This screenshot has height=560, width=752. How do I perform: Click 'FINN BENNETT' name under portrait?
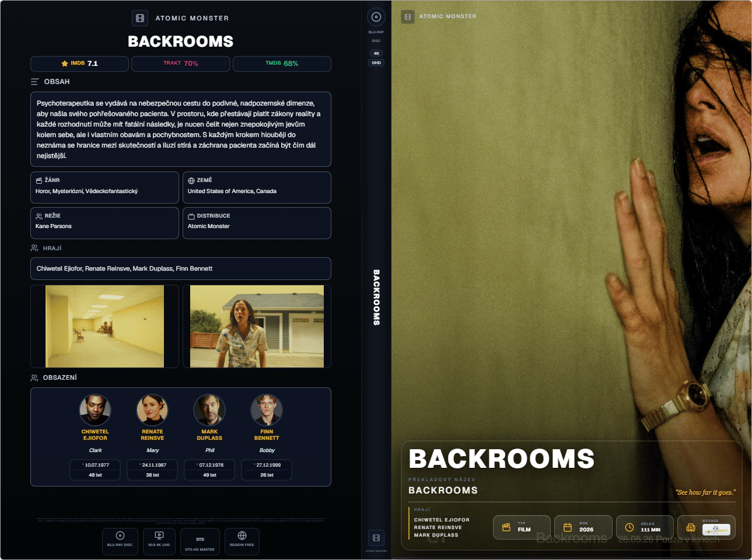[x=267, y=435]
